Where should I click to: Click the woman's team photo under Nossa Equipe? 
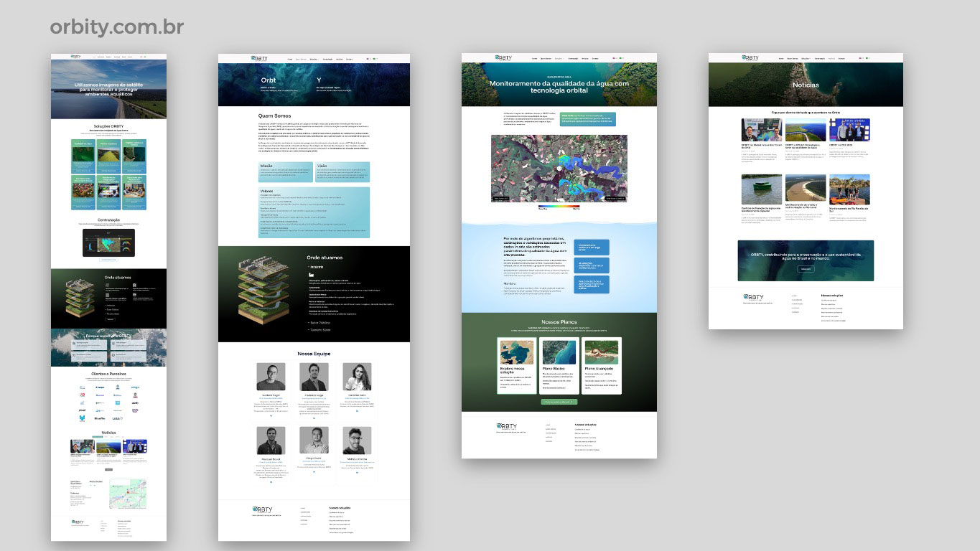[357, 377]
